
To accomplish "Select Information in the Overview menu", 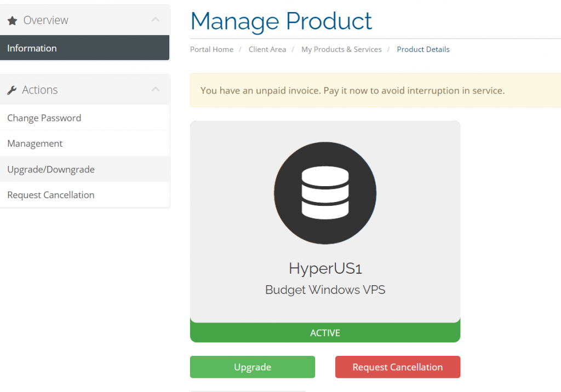I will pyautogui.click(x=85, y=48).
